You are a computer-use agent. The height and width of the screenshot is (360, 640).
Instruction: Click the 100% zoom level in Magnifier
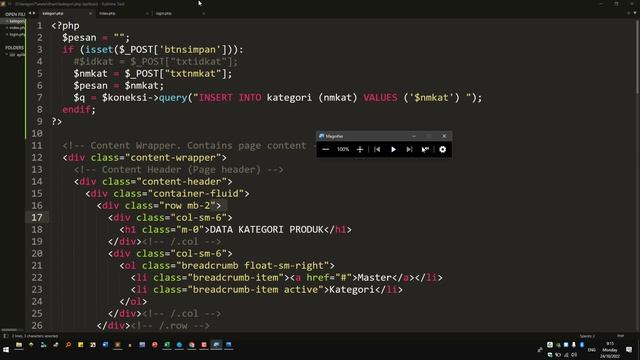click(x=343, y=149)
